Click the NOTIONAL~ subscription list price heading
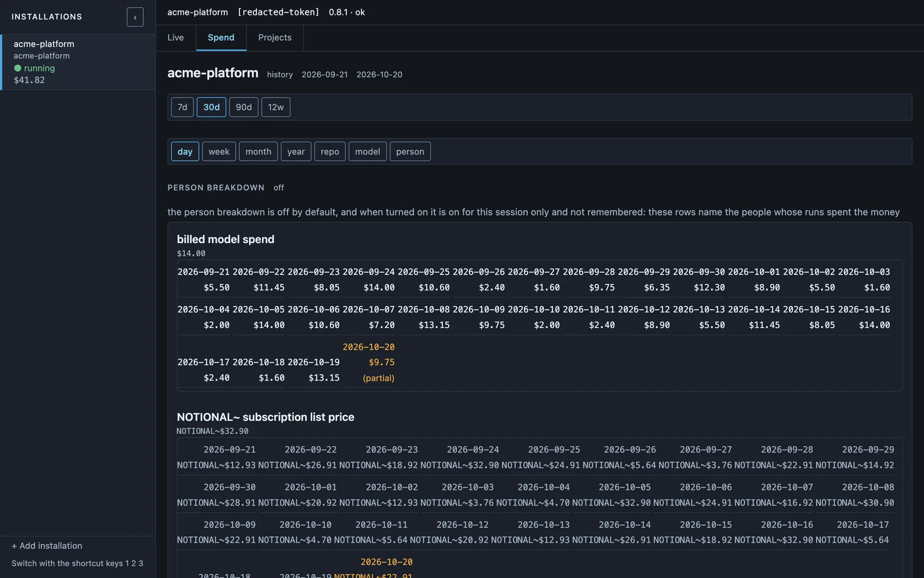 click(265, 417)
